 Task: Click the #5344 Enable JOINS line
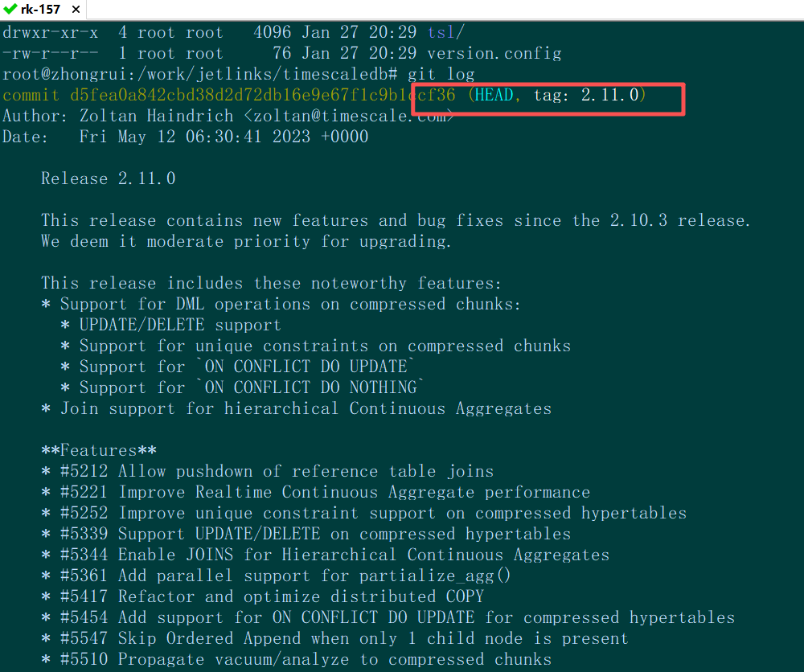click(325, 555)
